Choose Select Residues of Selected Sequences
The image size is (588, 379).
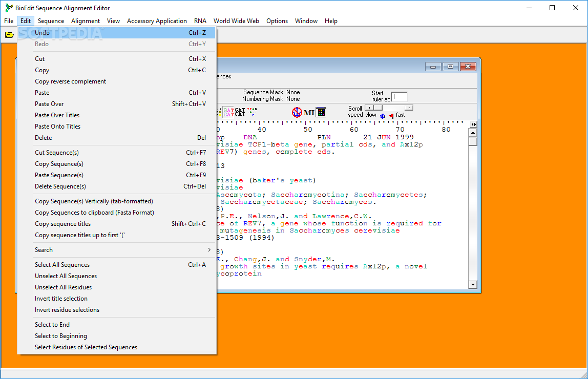click(117, 347)
